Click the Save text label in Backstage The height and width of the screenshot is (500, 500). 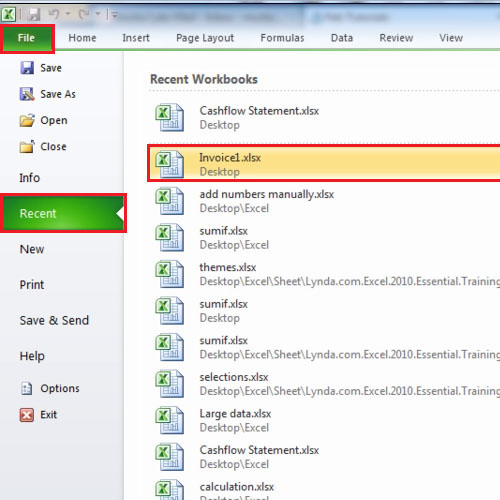pyautogui.click(x=51, y=68)
